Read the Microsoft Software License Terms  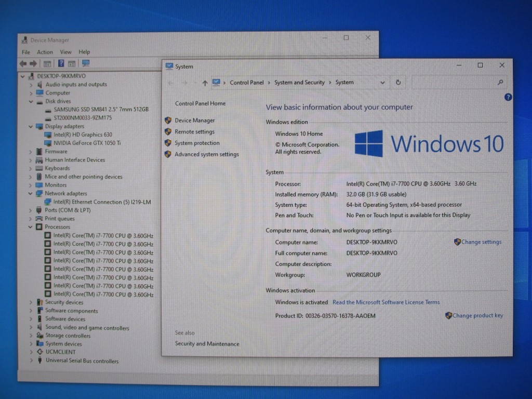[x=386, y=302]
